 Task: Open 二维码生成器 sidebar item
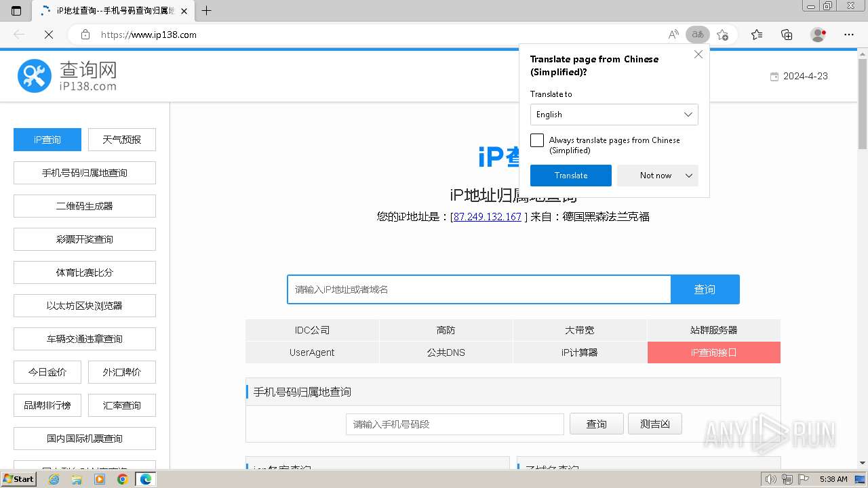pyautogui.click(x=85, y=206)
